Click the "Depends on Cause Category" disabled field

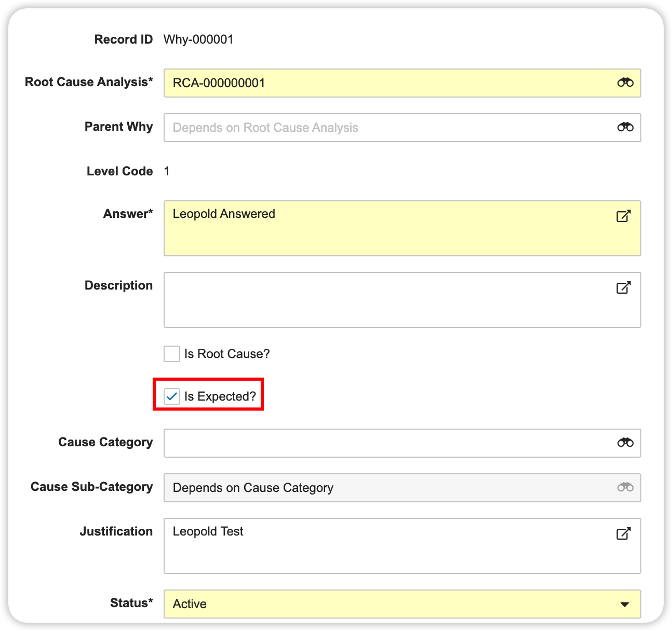tap(253, 488)
